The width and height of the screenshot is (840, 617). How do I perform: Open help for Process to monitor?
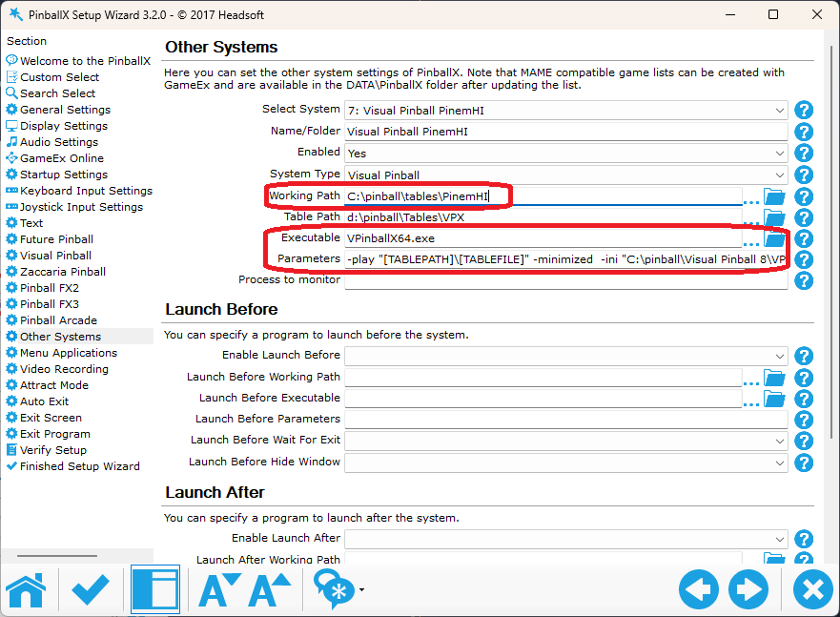click(x=804, y=280)
